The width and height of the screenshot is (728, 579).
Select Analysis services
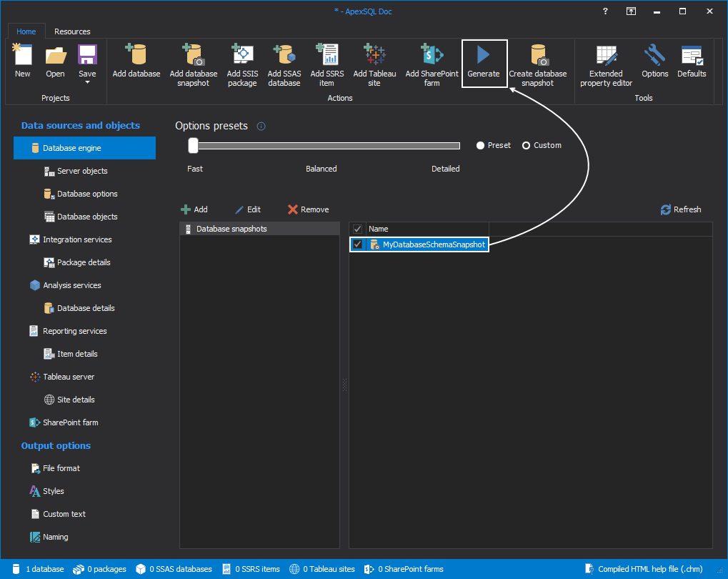click(66, 285)
